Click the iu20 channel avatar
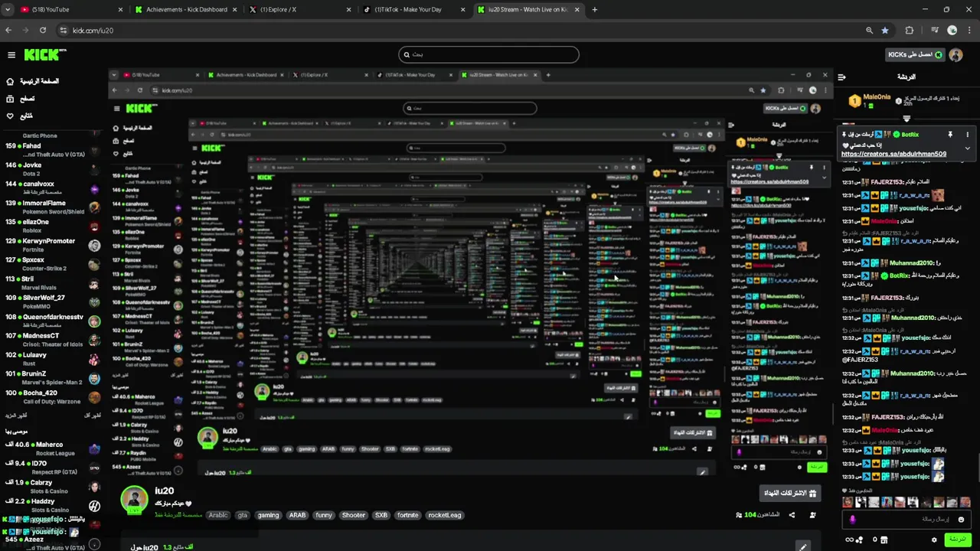 coord(134,500)
